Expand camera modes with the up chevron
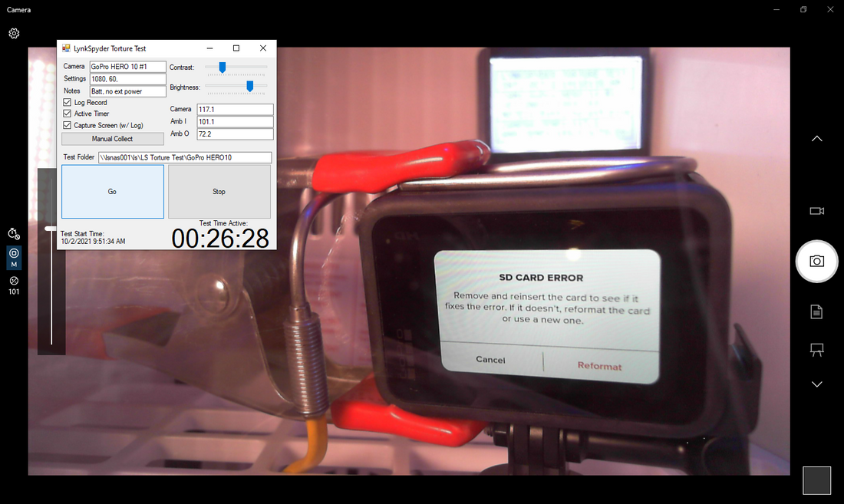 tap(816, 138)
